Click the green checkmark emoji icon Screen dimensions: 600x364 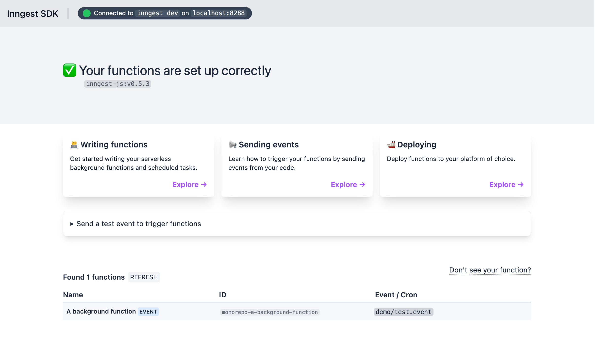pyautogui.click(x=70, y=70)
